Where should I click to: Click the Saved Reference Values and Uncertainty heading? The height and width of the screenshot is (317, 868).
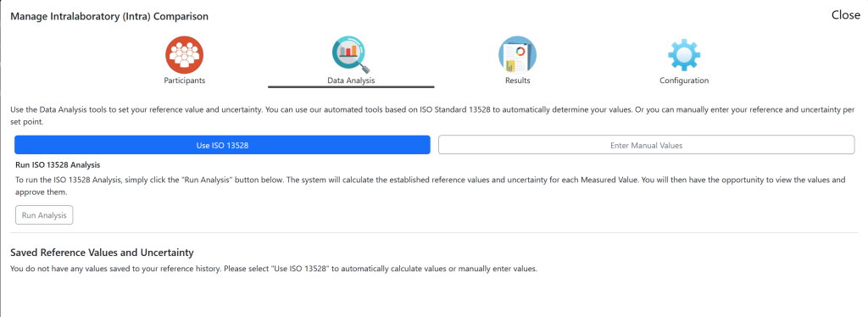click(x=102, y=253)
